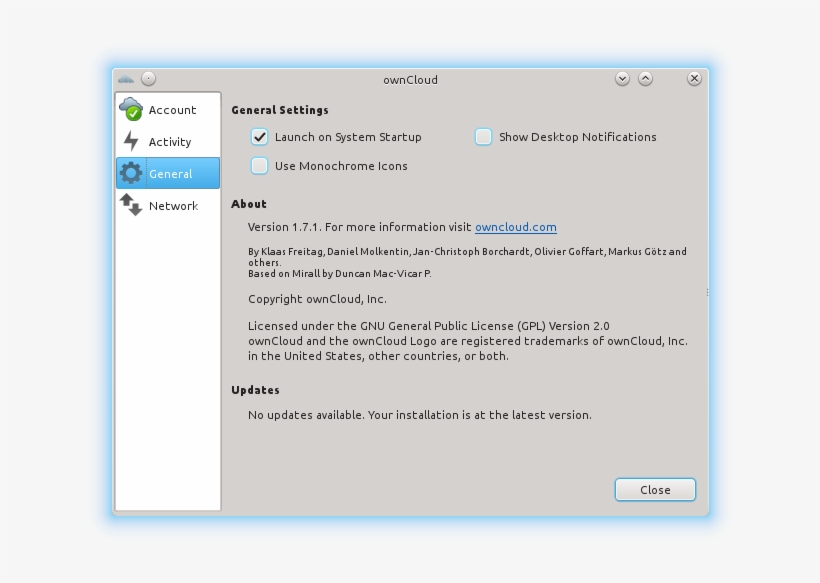820x583 pixels.
Task: Click the 'General Settings' heading
Action: pyautogui.click(x=280, y=110)
